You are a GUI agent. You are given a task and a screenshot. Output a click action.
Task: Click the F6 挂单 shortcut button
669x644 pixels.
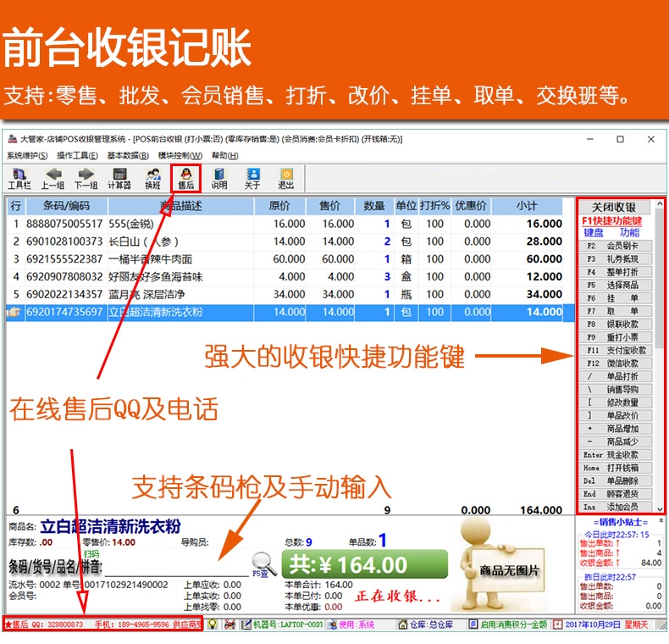pyautogui.click(x=616, y=298)
